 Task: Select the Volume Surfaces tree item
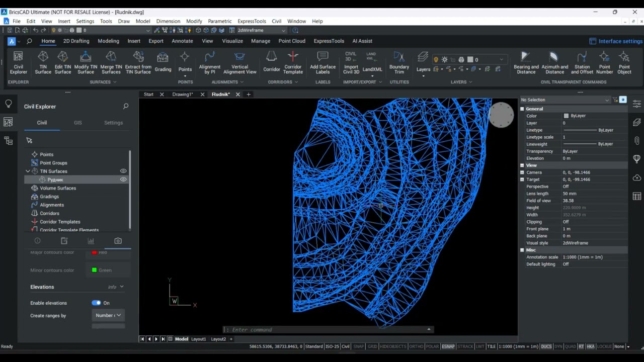point(58,188)
